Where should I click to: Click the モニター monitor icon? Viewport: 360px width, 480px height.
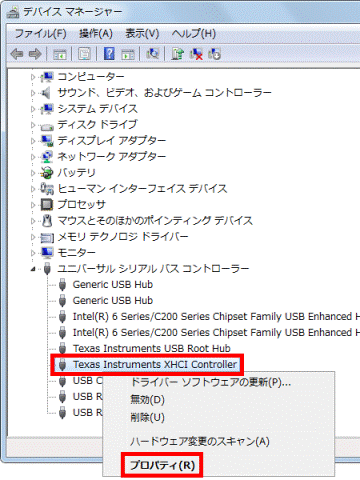click(x=47, y=253)
